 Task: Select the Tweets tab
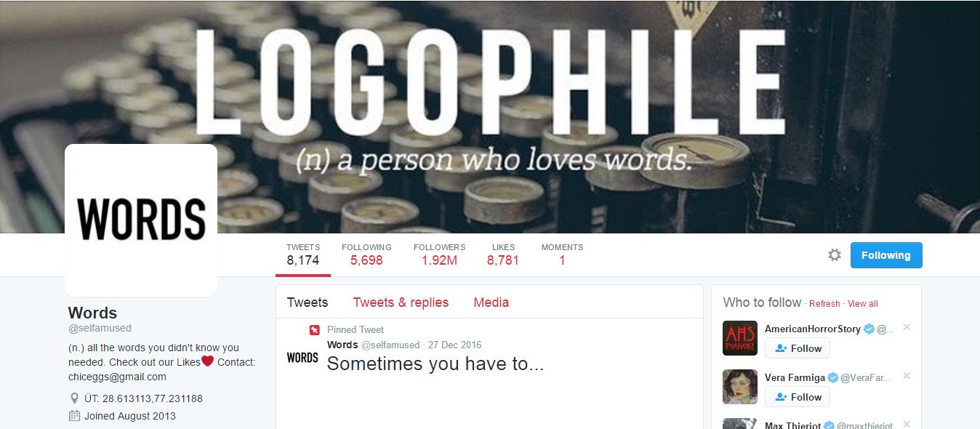coord(308,302)
